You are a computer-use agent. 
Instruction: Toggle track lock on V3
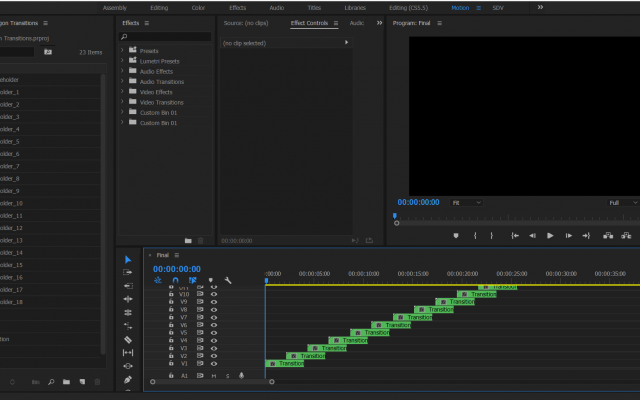pyautogui.click(x=171, y=348)
